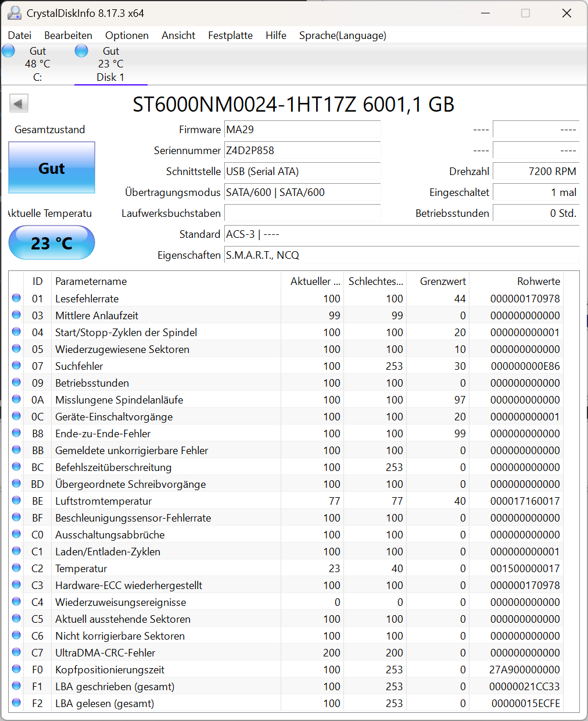
Task: Click raw value 27A900000000
Action: pyautogui.click(x=525, y=669)
